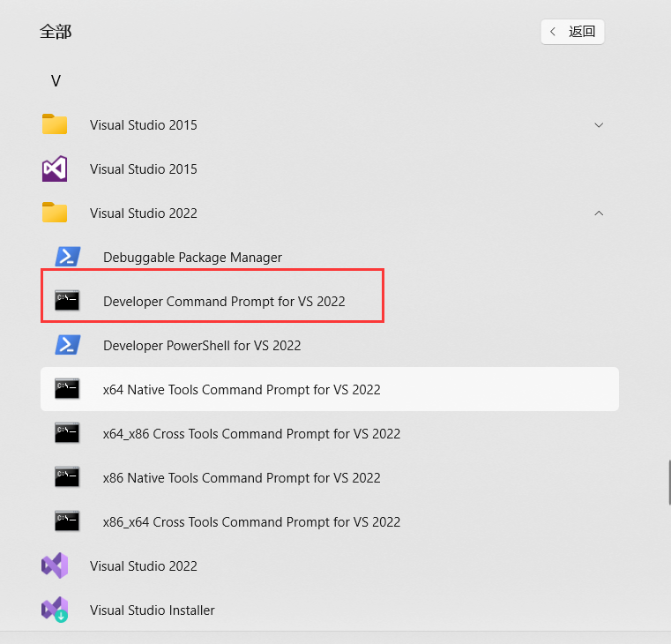
Task: Launch Visual Studio Installer text
Action: point(153,610)
